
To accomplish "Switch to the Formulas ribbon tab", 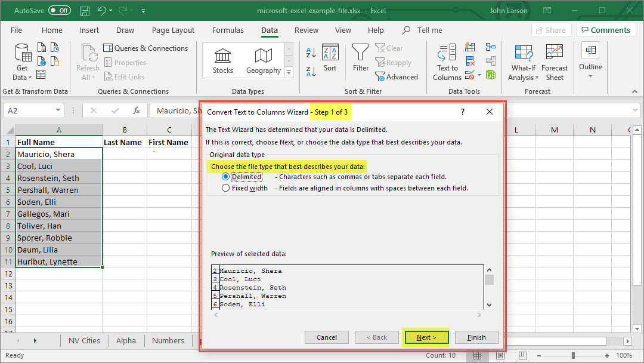I will click(x=228, y=30).
